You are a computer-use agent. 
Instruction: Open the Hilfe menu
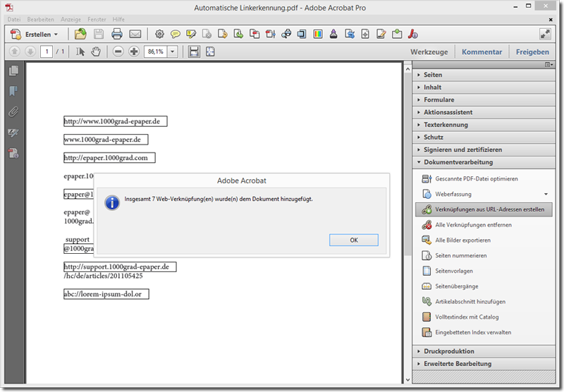pos(118,20)
